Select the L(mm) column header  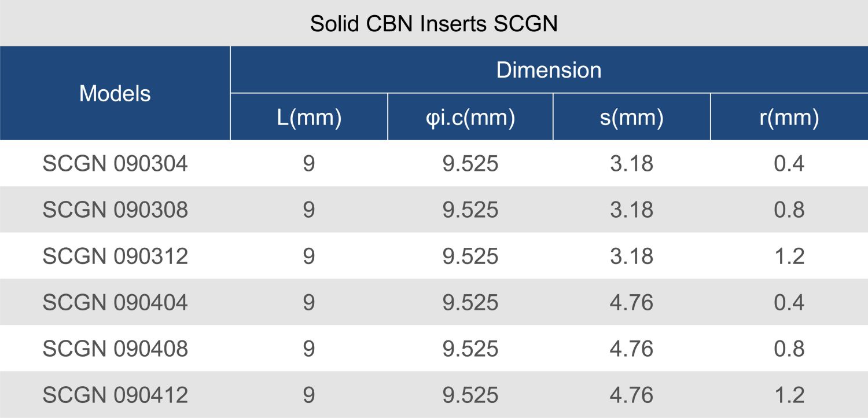point(308,118)
